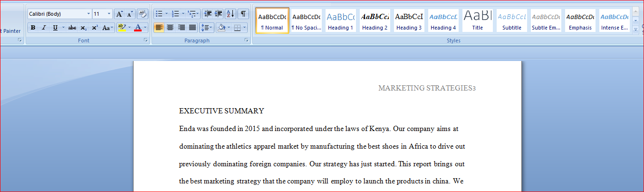Screen dimensions: 644x192
Task: Align text right
Action: (x=181, y=28)
